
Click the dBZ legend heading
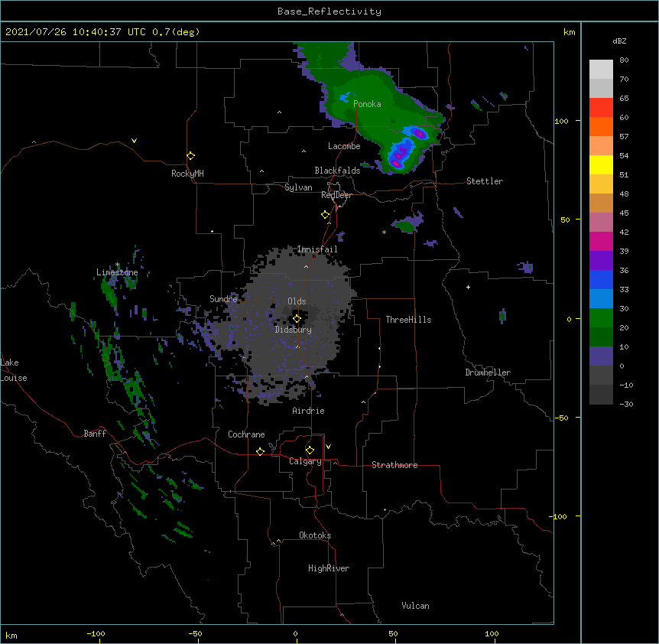tap(619, 41)
